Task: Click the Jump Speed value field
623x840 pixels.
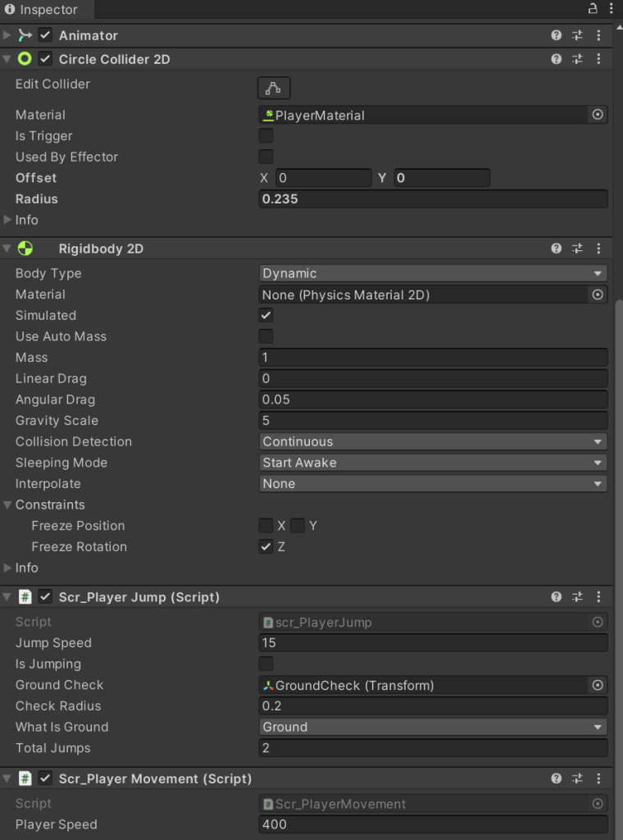Action: pyautogui.click(x=433, y=643)
